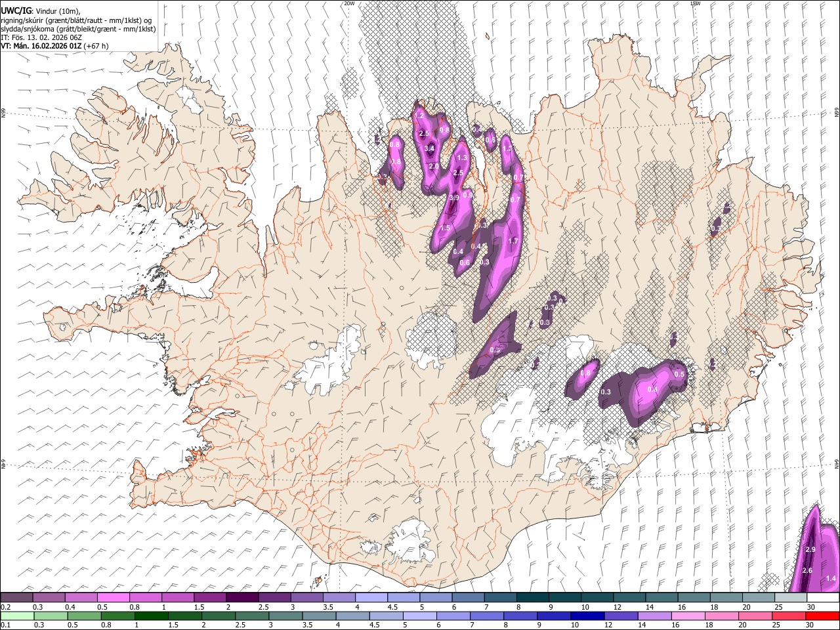Select the pale grey snow swatch at 25
The width and height of the screenshot is (840, 630).
[x=790, y=597]
